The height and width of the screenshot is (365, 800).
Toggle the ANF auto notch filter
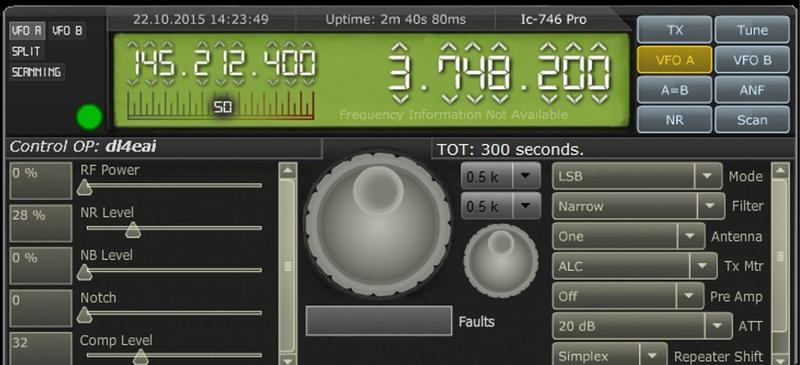752,90
